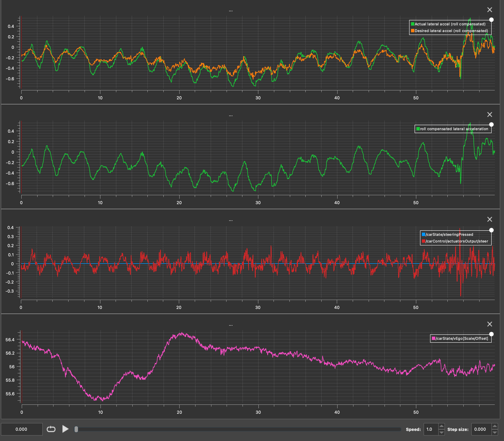This screenshot has width=504, height=441.
Task: Increase Step size with up arrow
Action: tap(495, 427)
